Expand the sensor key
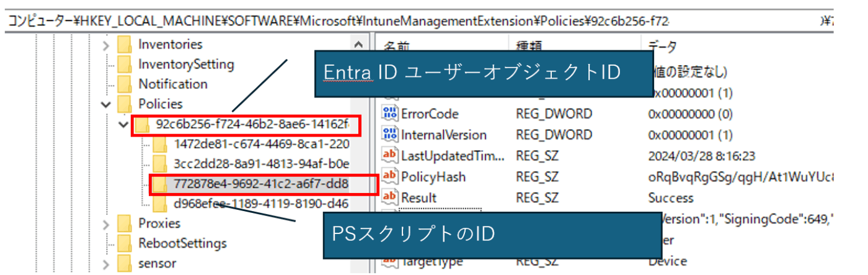Image resolution: width=868 pixels, height=275 pixels. [x=106, y=263]
